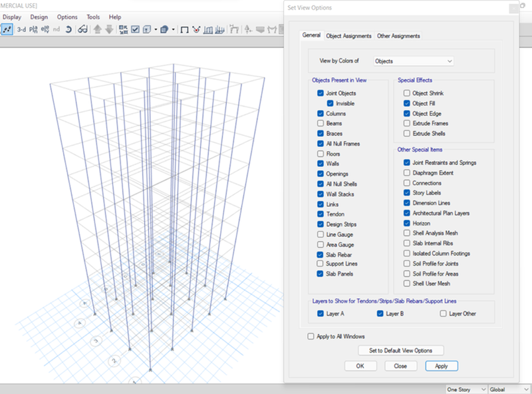Check the Isolated Column Footings option

click(407, 254)
